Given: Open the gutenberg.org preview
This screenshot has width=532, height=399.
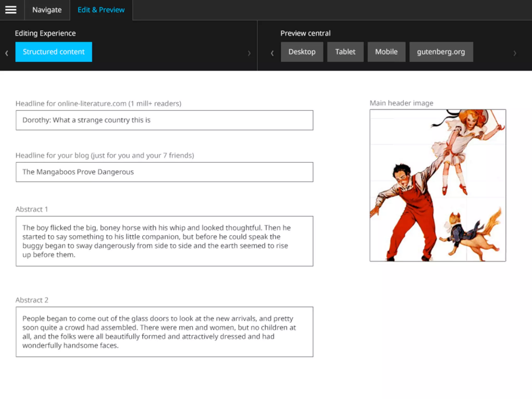Looking at the screenshot, I should tap(441, 52).
